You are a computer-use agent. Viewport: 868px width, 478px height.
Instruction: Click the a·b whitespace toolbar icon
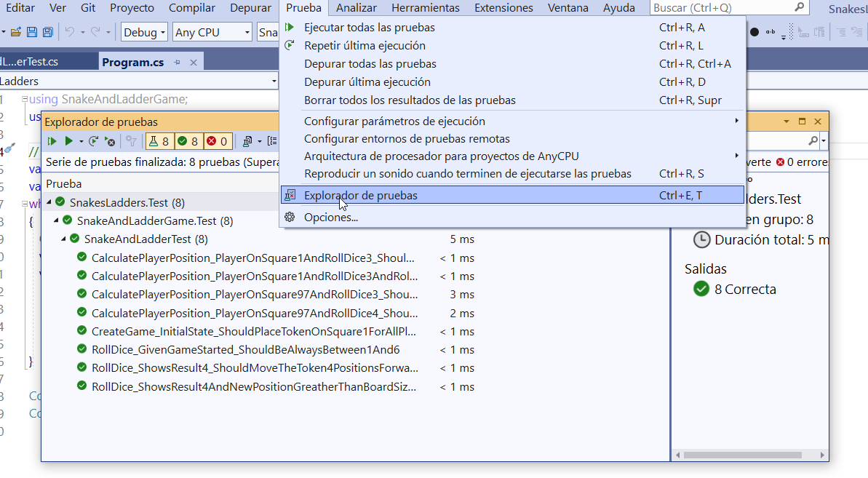770,32
